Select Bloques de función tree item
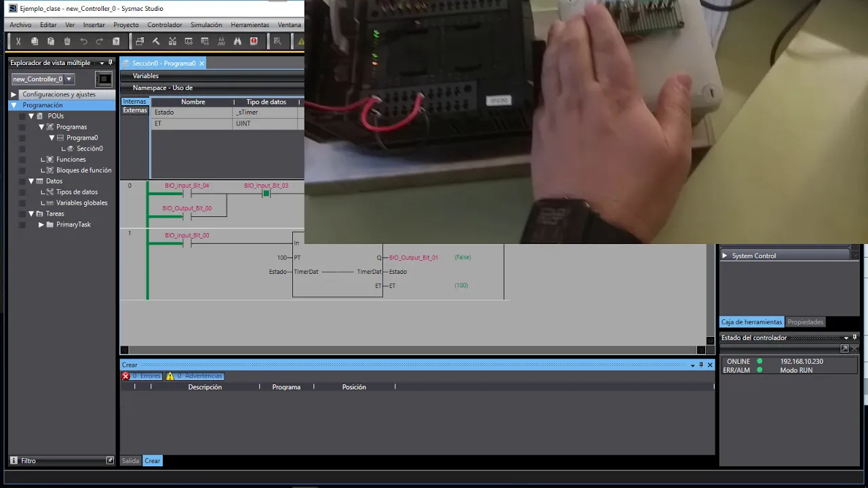 (84, 170)
